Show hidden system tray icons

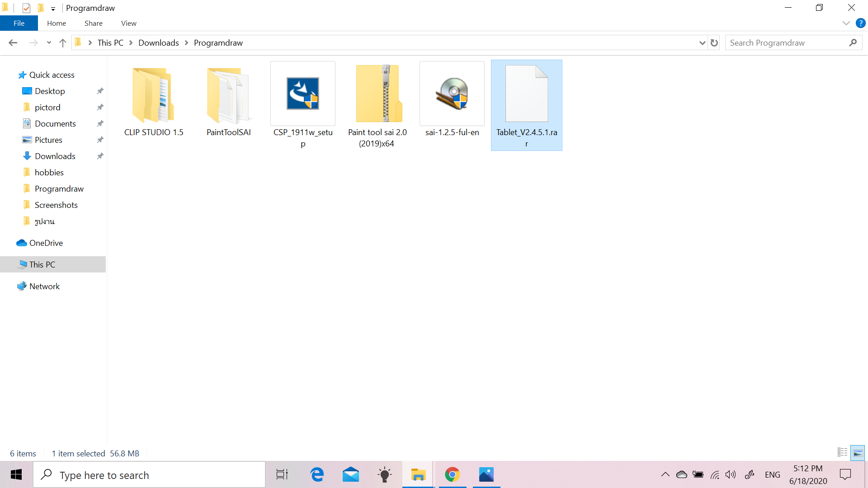pos(665,474)
